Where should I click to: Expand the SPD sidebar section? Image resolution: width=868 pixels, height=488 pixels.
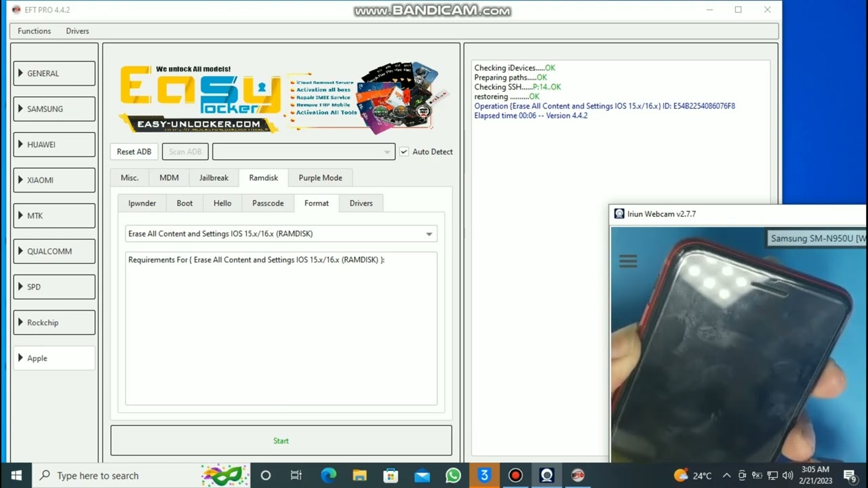pyautogui.click(x=54, y=287)
